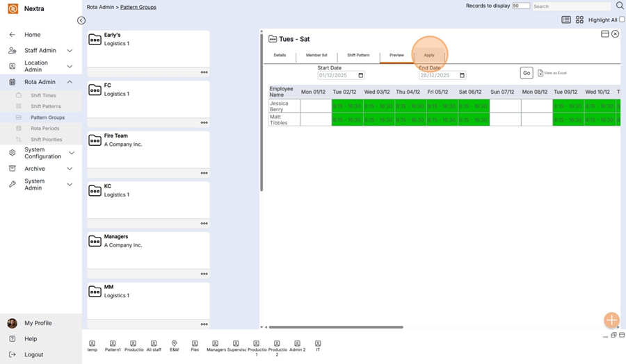The image size is (626, 364).
Task: Open the Start Date calendar picker
Action: point(360,75)
